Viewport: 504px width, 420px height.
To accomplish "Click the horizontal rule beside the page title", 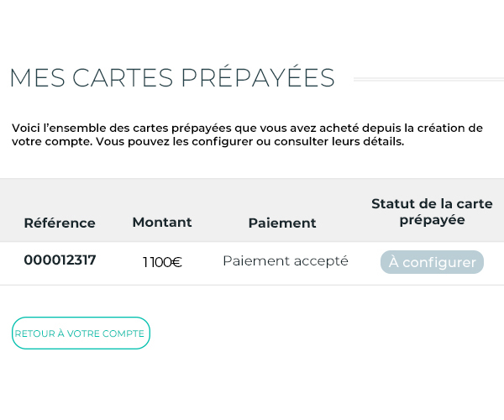I will 428,79.
